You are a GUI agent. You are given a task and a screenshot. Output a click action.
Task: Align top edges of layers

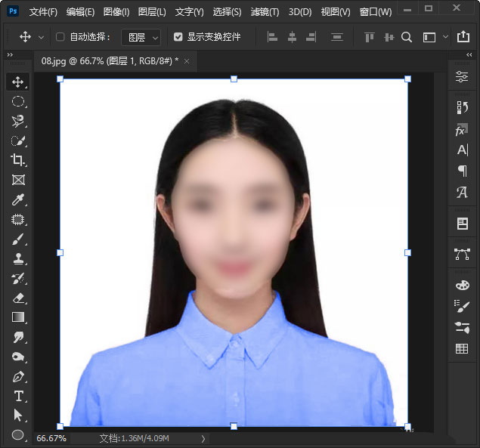click(370, 37)
